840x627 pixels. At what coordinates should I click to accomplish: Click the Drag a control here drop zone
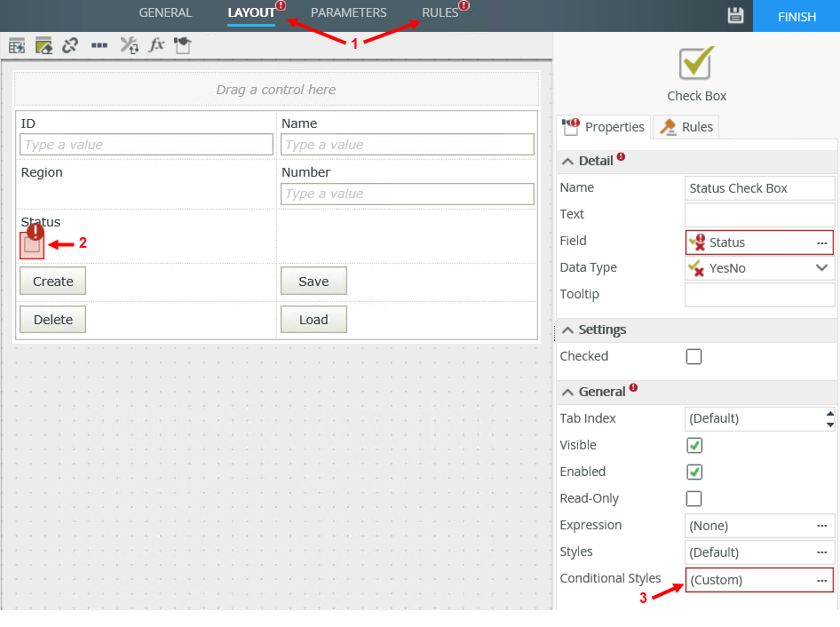[276, 89]
